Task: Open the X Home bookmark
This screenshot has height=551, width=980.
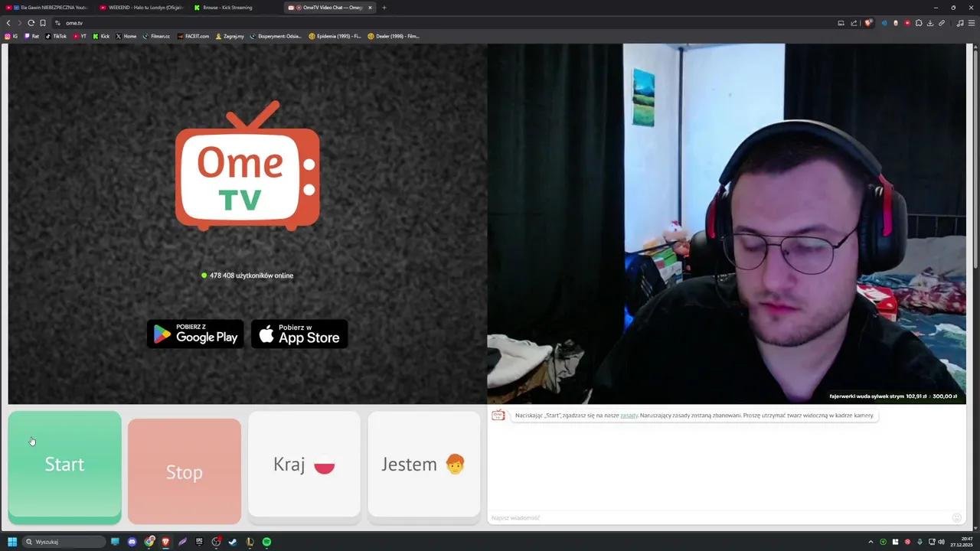Action: pos(126,36)
